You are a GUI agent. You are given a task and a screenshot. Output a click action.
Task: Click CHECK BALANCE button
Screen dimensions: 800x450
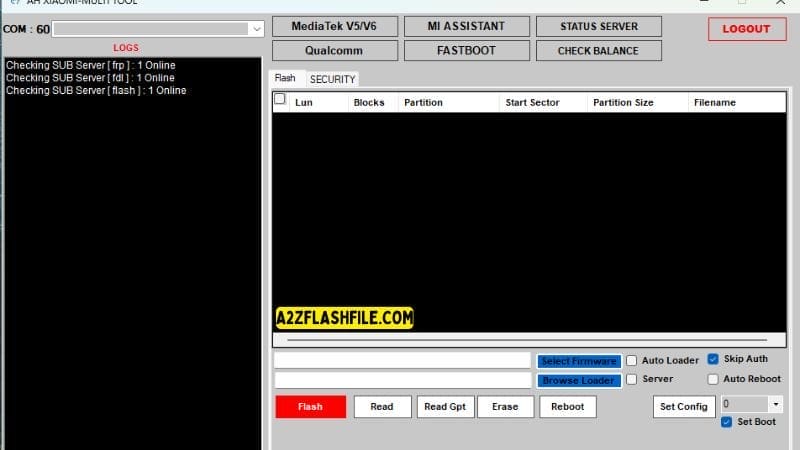coord(598,51)
